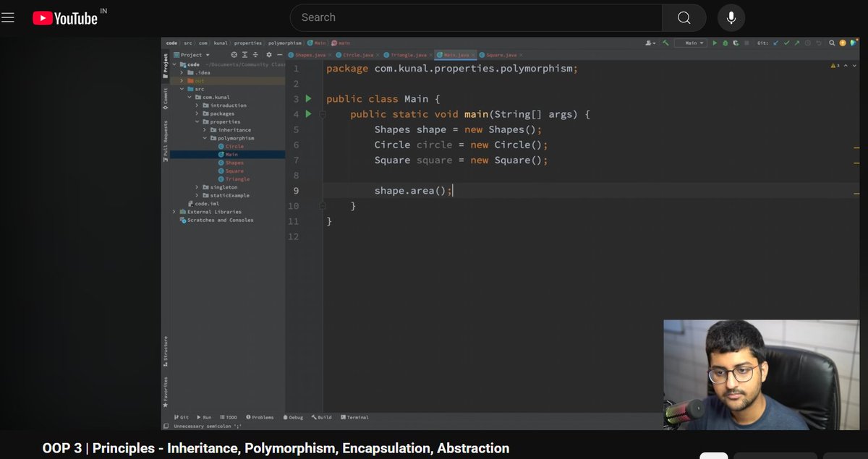Open the Main run configuration dropdown
The width and height of the screenshot is (868, 459).
[x=693, y=43]
